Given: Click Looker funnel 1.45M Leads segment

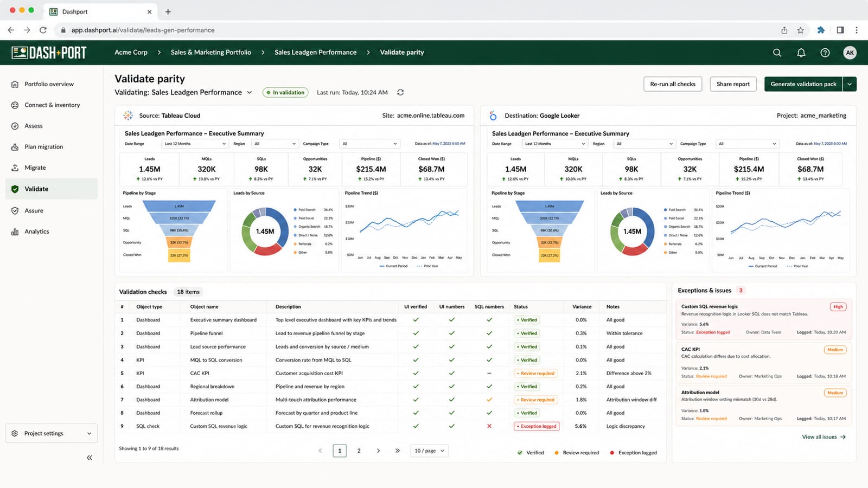Looking at the screenshot, I should 550,206.
